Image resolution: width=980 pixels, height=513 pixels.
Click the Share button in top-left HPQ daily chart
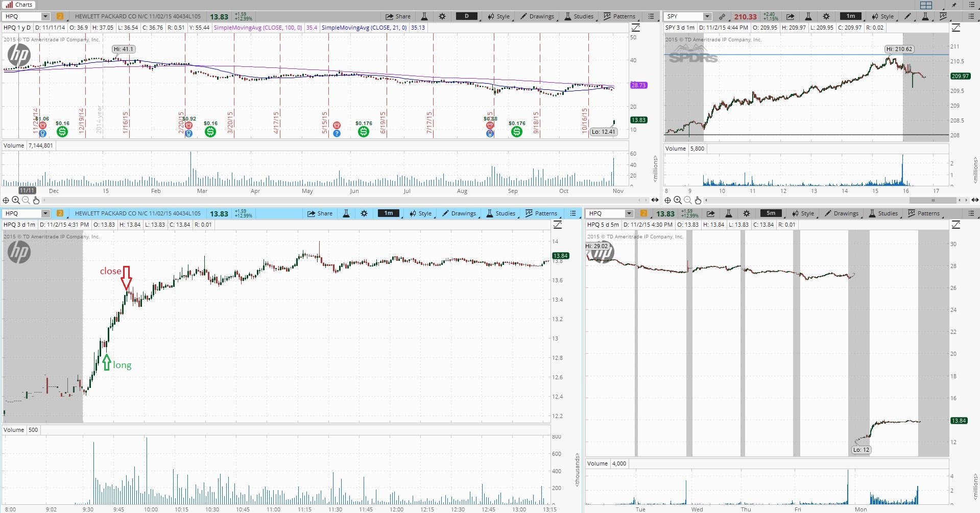(x=398, y=16)
